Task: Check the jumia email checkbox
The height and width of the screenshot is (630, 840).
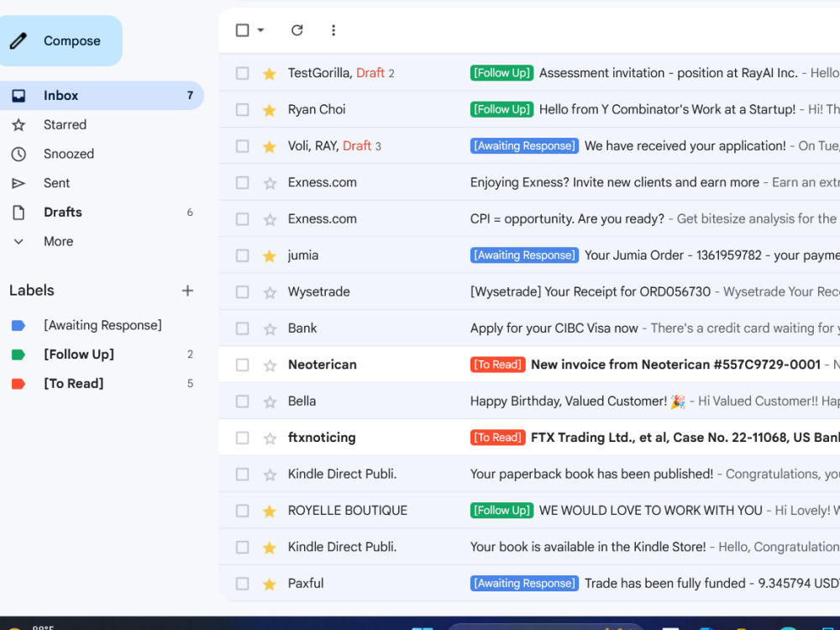Action: [242, 255]
